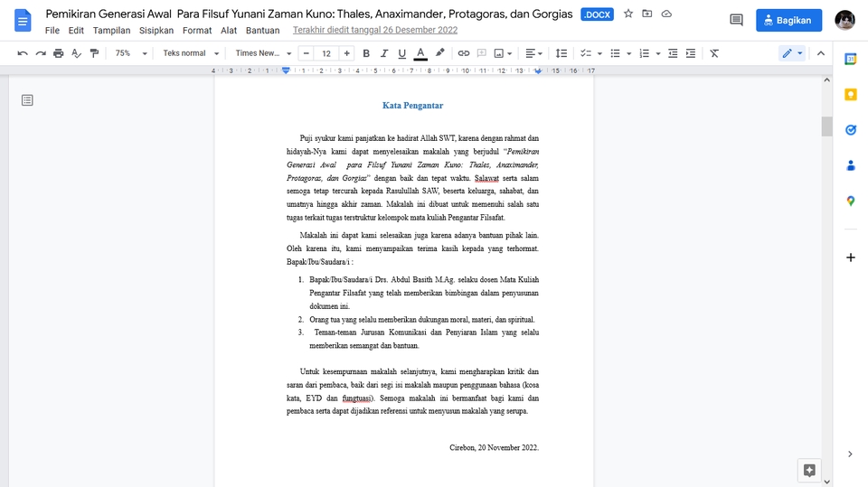
Task: Star this document
Action: coord(628,14)
